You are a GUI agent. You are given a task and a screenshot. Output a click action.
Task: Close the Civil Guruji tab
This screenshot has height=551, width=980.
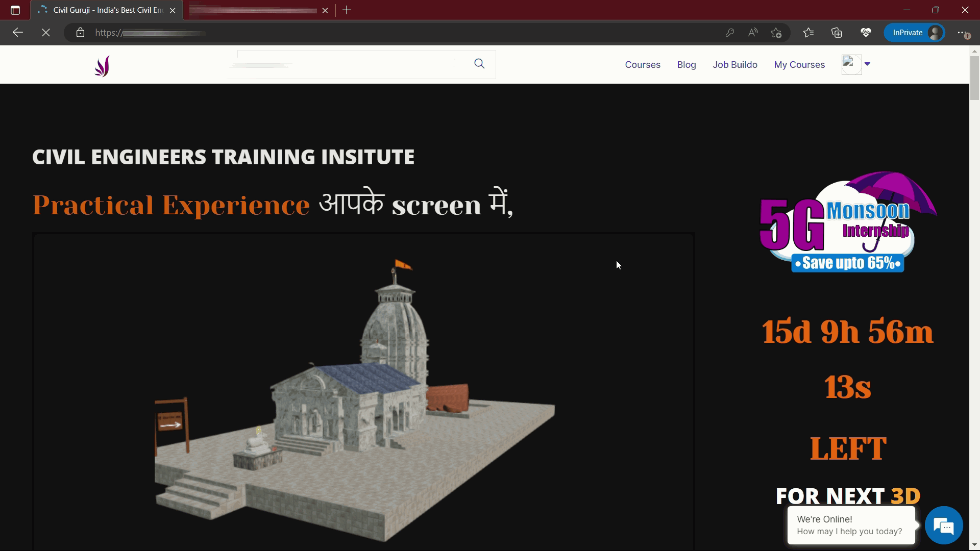coord(173,10)
